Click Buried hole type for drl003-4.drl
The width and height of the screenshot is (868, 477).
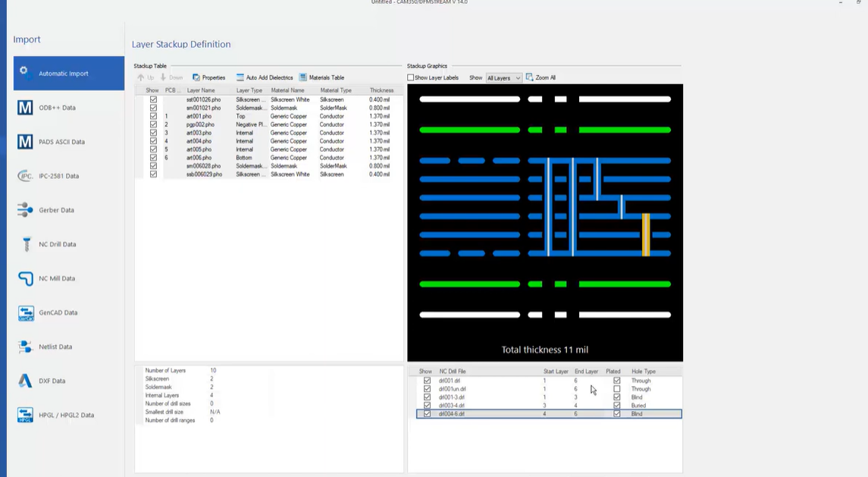tap(638, 406)
